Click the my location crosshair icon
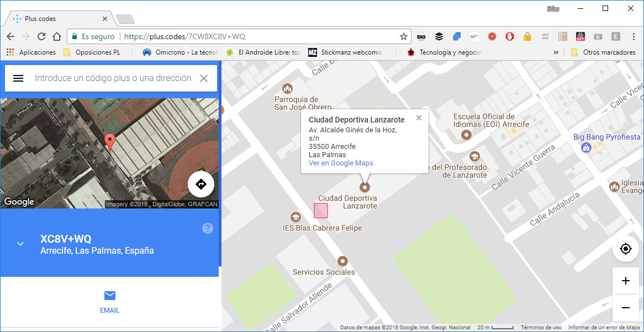The width and height of the screenshot is (644, 332). click(x=625, y=249)
